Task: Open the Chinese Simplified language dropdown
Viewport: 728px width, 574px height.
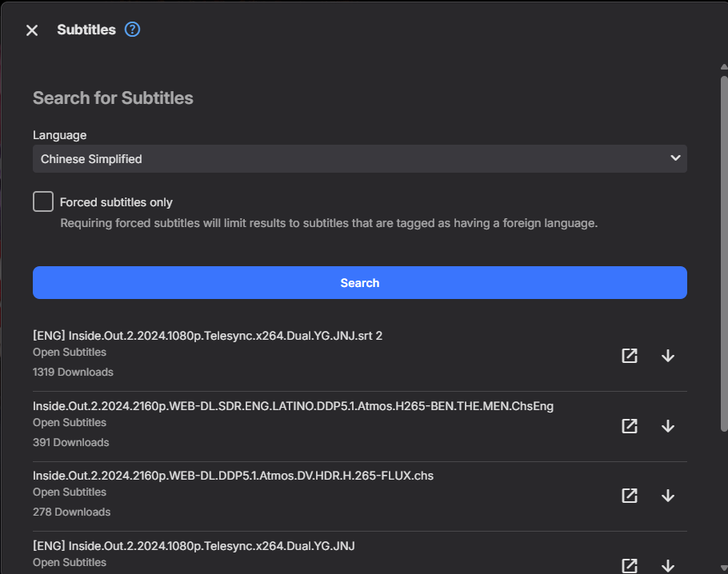Action: point(359,159)
